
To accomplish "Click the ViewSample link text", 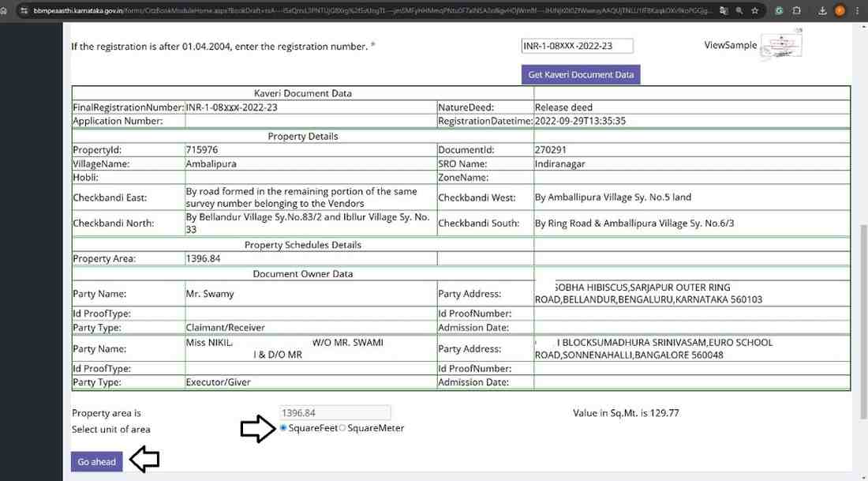I will pyautogui.click(x=730, y=45).
